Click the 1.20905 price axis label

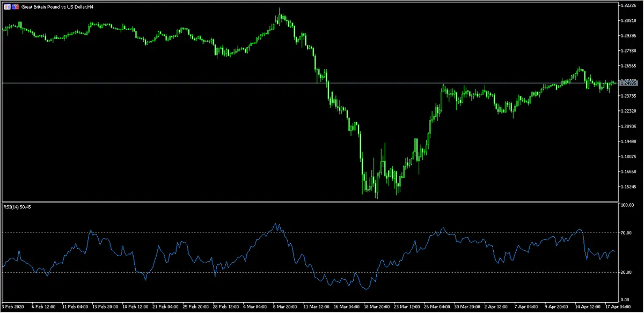628,126
